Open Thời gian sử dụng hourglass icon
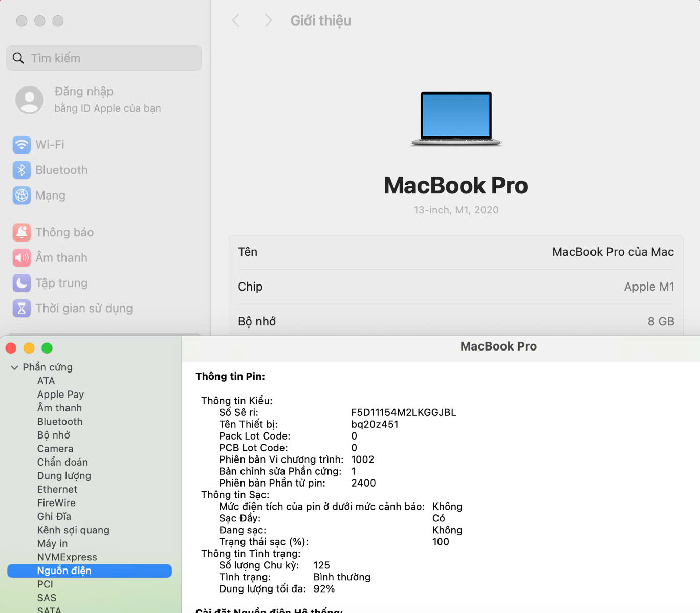The image size is (700, 613). click(x=21, y=309)
